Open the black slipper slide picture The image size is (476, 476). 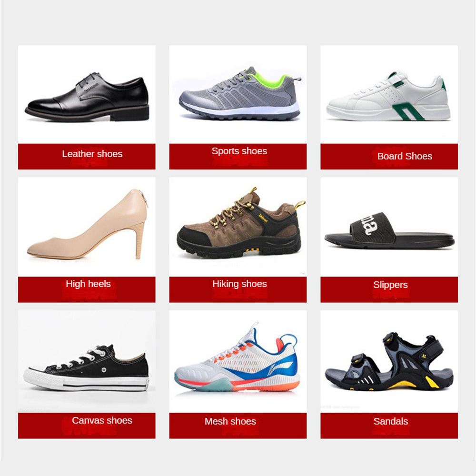tap(389, 231)
